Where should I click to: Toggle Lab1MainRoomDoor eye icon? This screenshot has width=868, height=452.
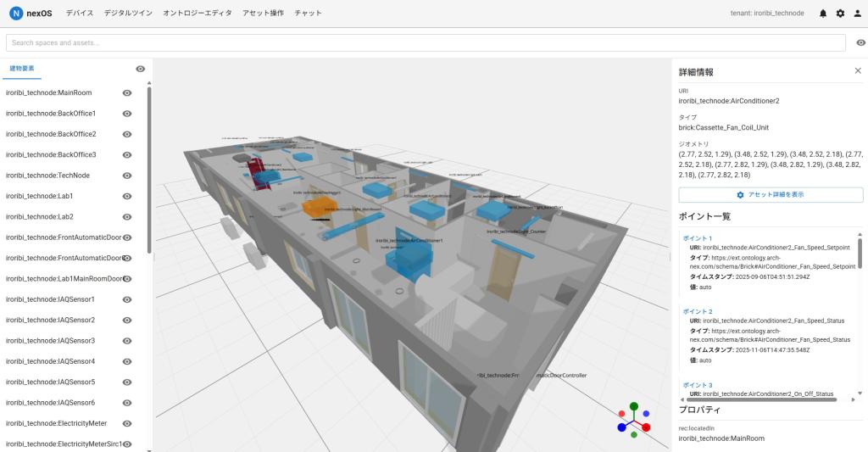click(x=127, y=279)
